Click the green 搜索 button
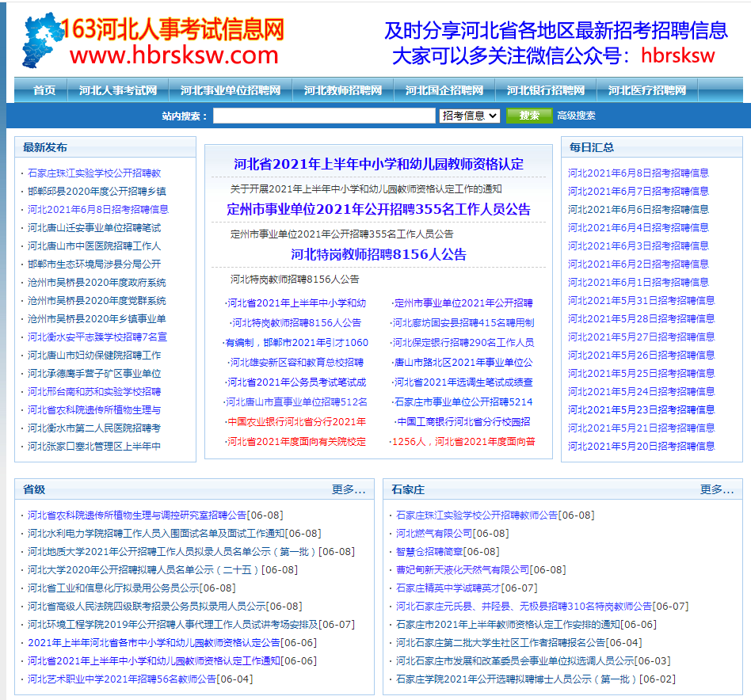This screenshot has width=751, height=700. [528, 116]
